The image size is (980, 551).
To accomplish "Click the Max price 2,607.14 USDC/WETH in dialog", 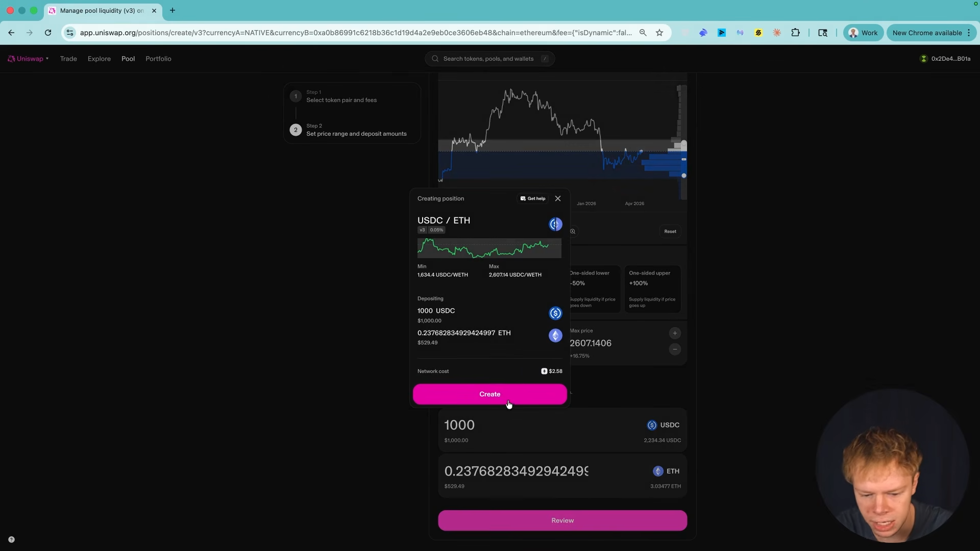I will [515, 275].
